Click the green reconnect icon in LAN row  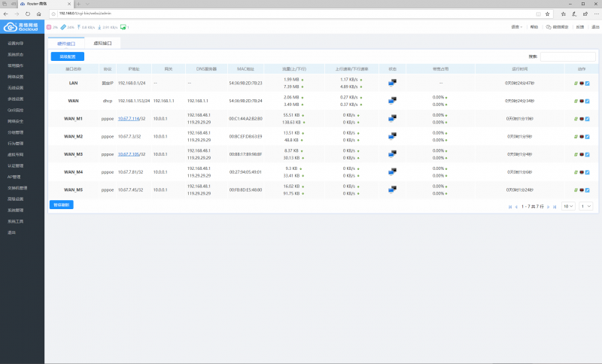tap(576, 83)
